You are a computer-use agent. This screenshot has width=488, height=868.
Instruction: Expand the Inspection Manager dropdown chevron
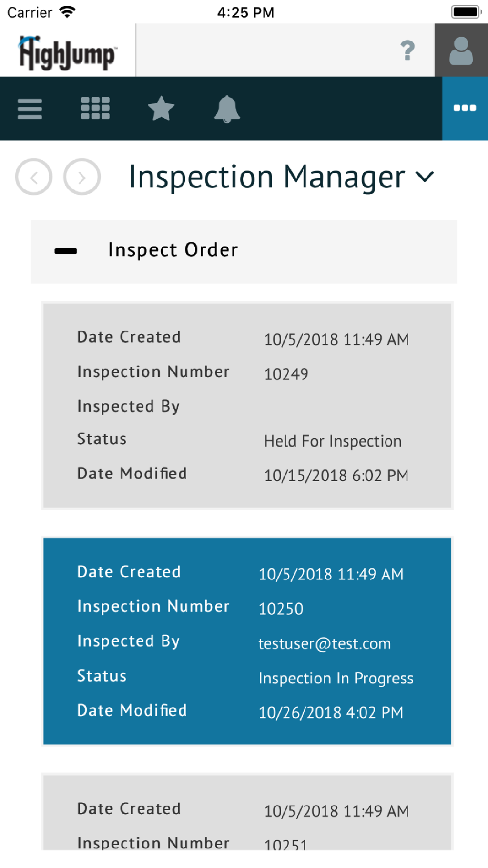tap(425, 176)
